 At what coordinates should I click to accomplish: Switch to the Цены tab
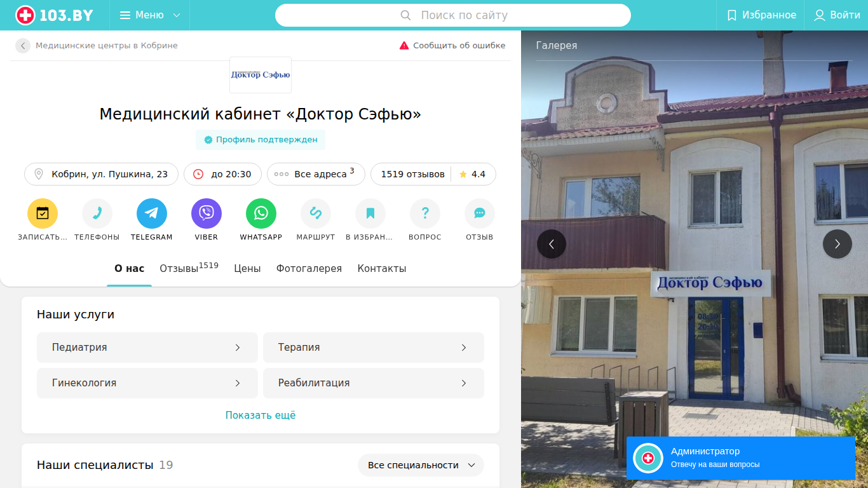[x=247, y=269]
